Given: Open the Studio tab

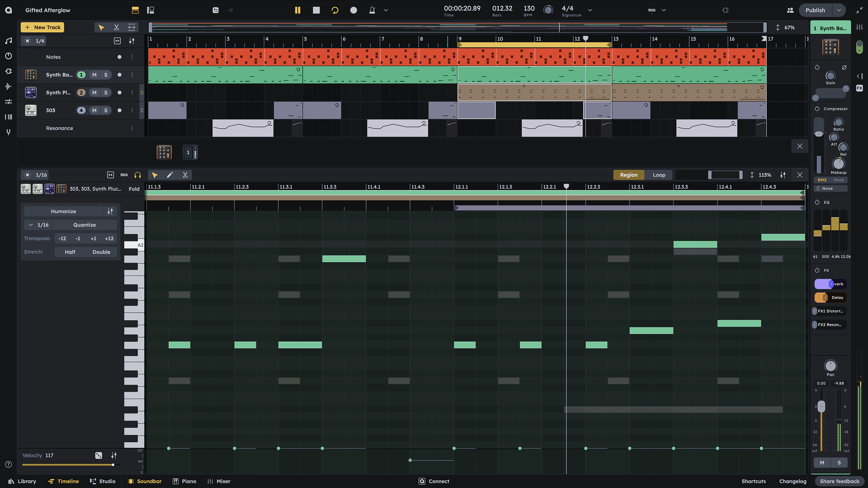Looking at the screenshot, I should pyautogui.click(x=103, y=481).
